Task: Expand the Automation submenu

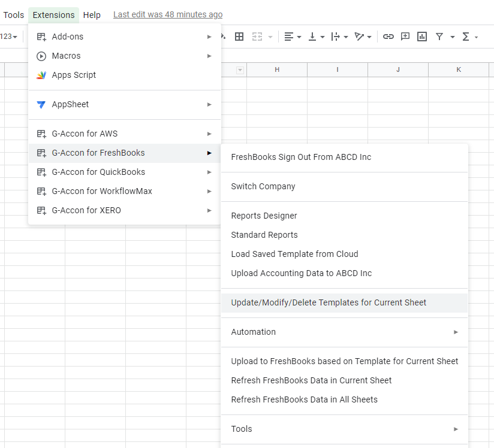Action: [344, 332]
